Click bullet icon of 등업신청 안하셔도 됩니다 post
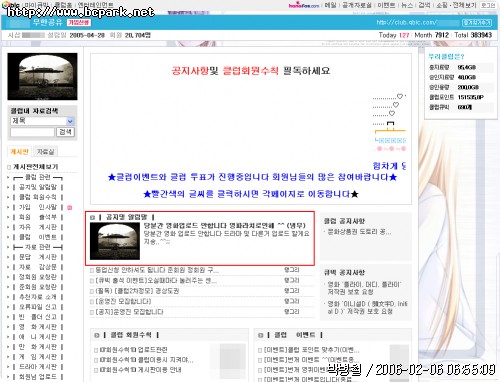Screen dimensions: 500x382 pyautogui.click(x=92, y=270)
